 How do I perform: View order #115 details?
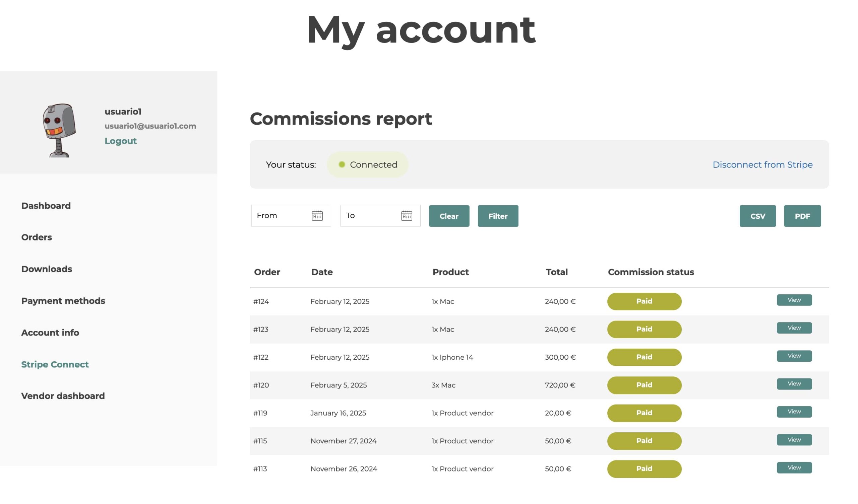coord(794,440)
